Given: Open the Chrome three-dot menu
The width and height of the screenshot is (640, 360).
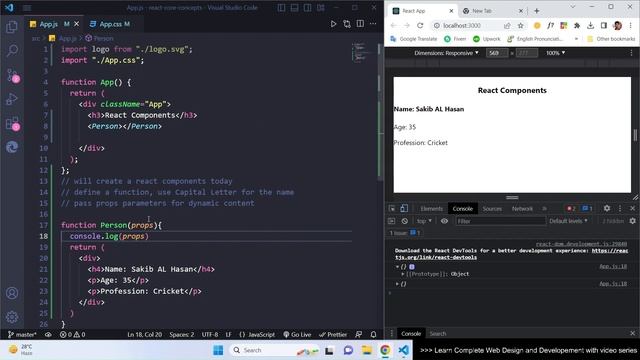Looking at the screenshot, I should pyautogui.click(x=631, y=25).
